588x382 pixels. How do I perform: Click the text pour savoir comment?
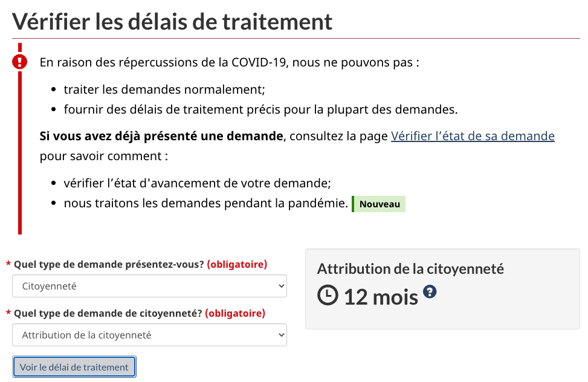pyautogui.click(x=104, y=156)
